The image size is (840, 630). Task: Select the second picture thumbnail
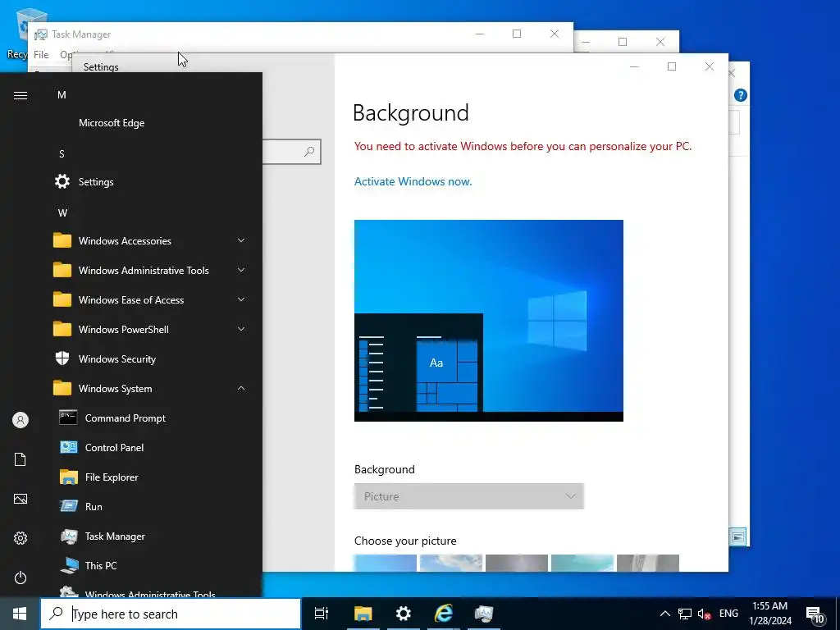coord(451,563)
